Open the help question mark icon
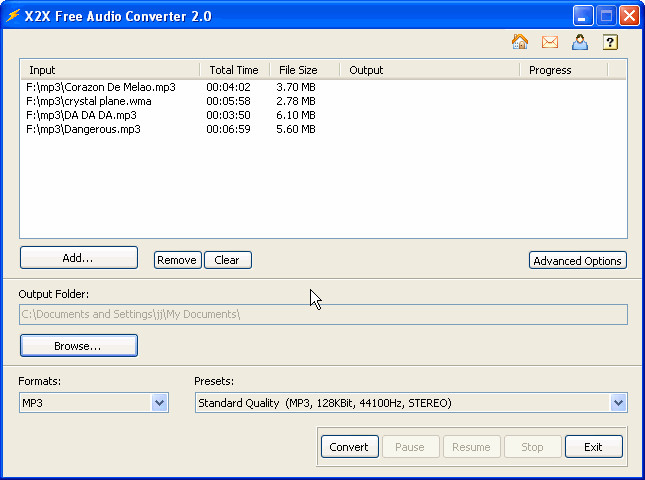Screen dimensions: 645x480 pos(610,42)
